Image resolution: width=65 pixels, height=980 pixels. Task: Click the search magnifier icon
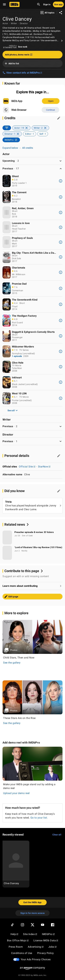38,5
